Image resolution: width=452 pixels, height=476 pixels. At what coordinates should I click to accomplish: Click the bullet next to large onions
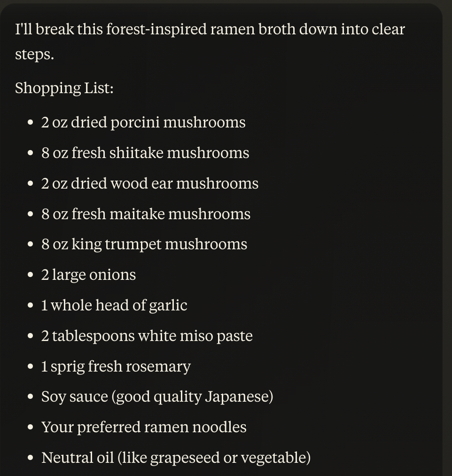click(x=31, y=275)
